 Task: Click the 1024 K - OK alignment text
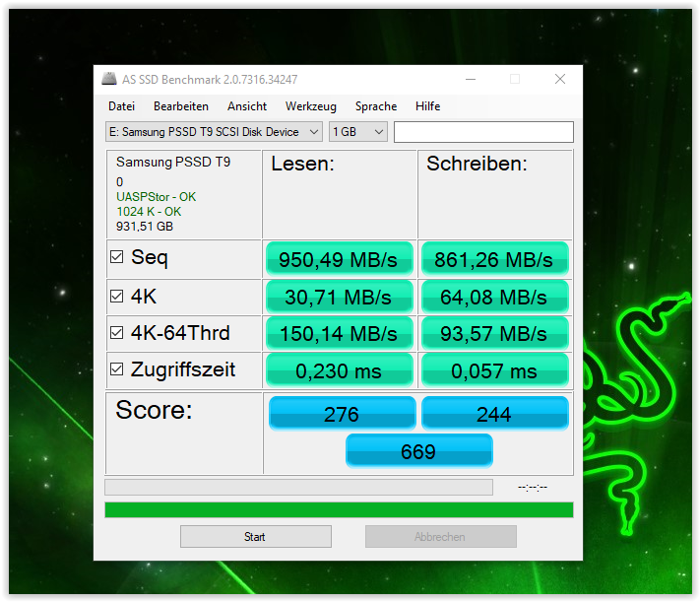(149, 212)
